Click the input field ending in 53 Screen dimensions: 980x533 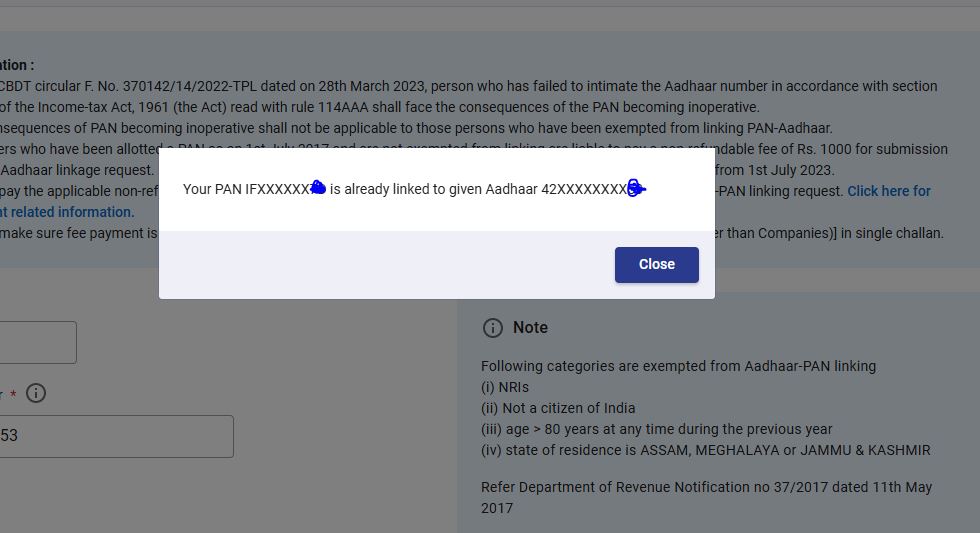pos(115,437)
